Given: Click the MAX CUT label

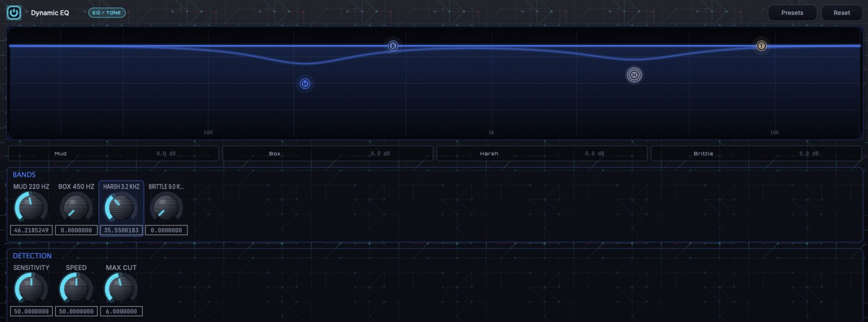Looking at the screenshot, I should pos(121,268).
